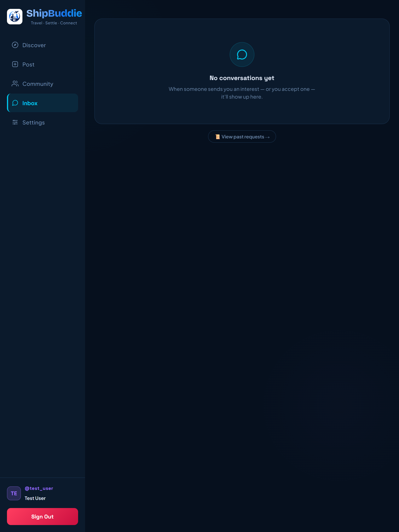The width and height of the screenshot is (399, 532).
Task: Click the Discover compass icon
Action: (15, 45)
